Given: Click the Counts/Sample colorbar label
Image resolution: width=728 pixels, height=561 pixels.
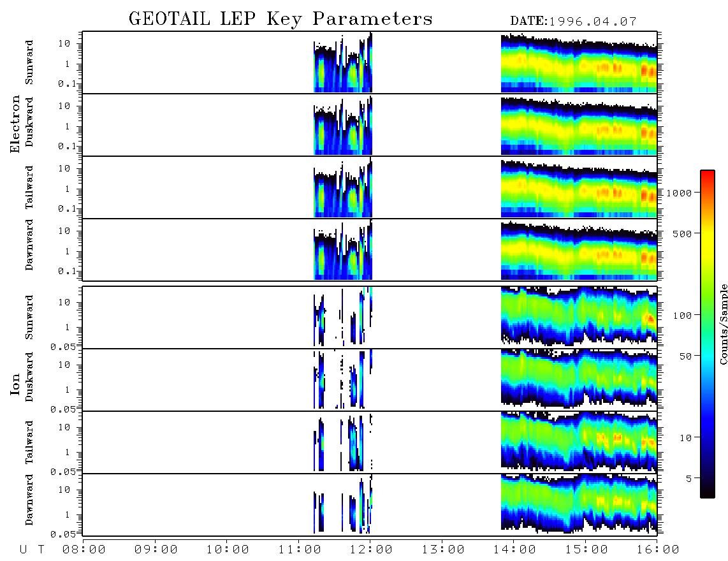Looking at the screenshot, I should click(x=723, y=324).
